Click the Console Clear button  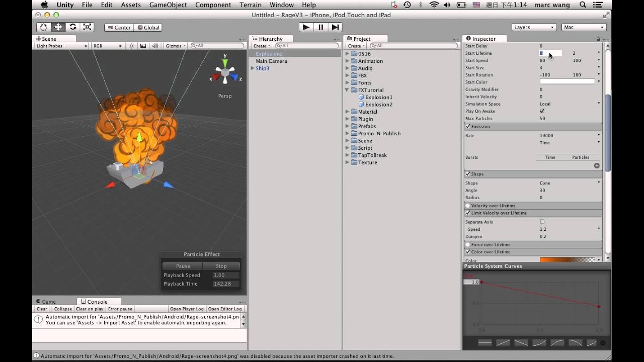(x=42, y=309)
